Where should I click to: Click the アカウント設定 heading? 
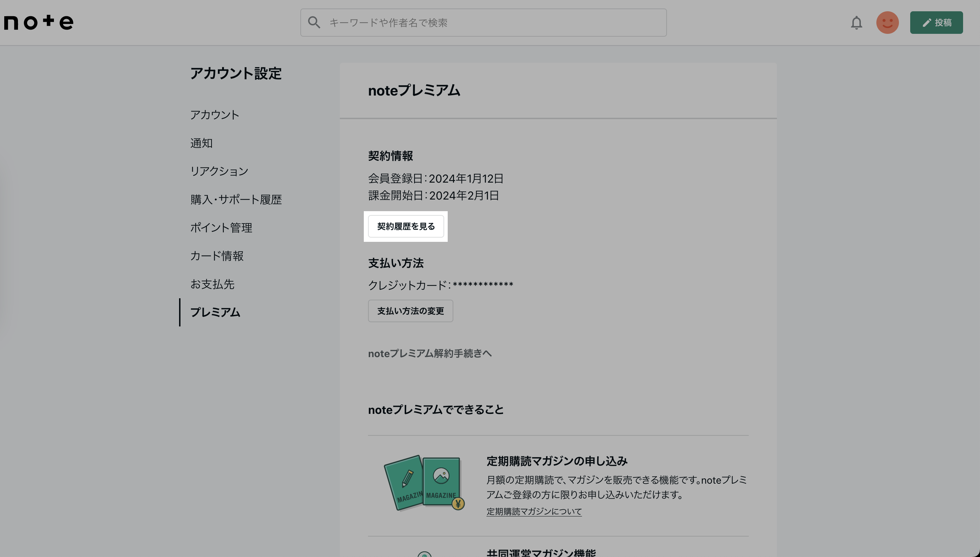coord(236,73)
